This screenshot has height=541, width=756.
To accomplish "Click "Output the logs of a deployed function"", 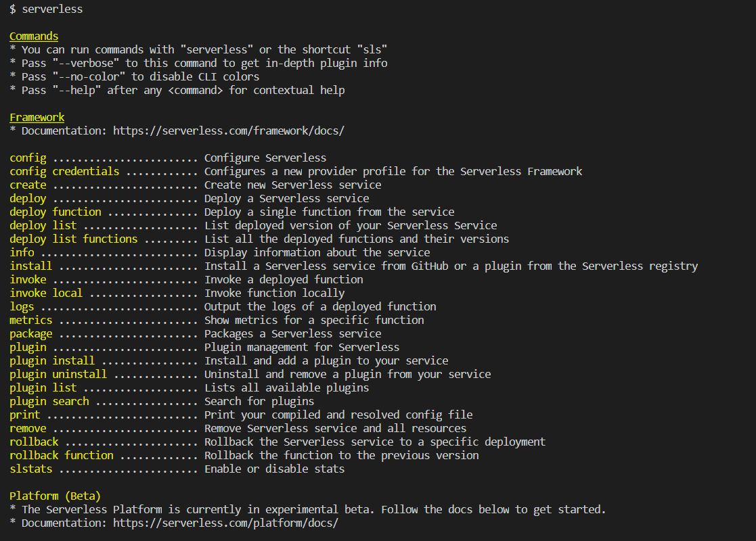I will click(x=320, y=306).
